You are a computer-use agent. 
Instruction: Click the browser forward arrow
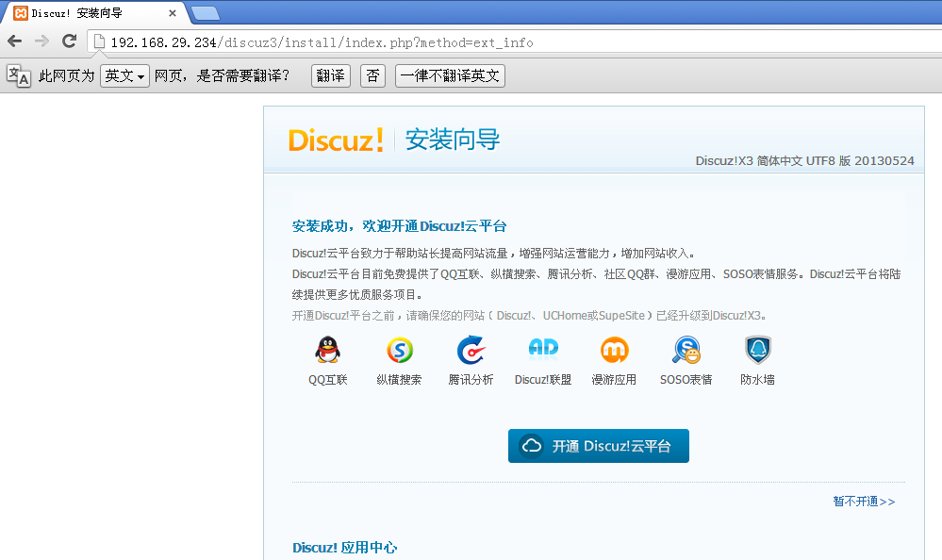click(41, 41)
